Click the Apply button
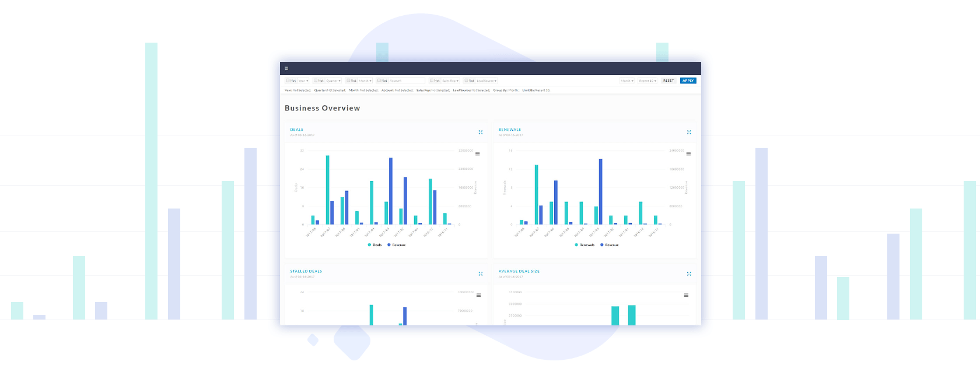980x382 pixels. tap(688, 81)
